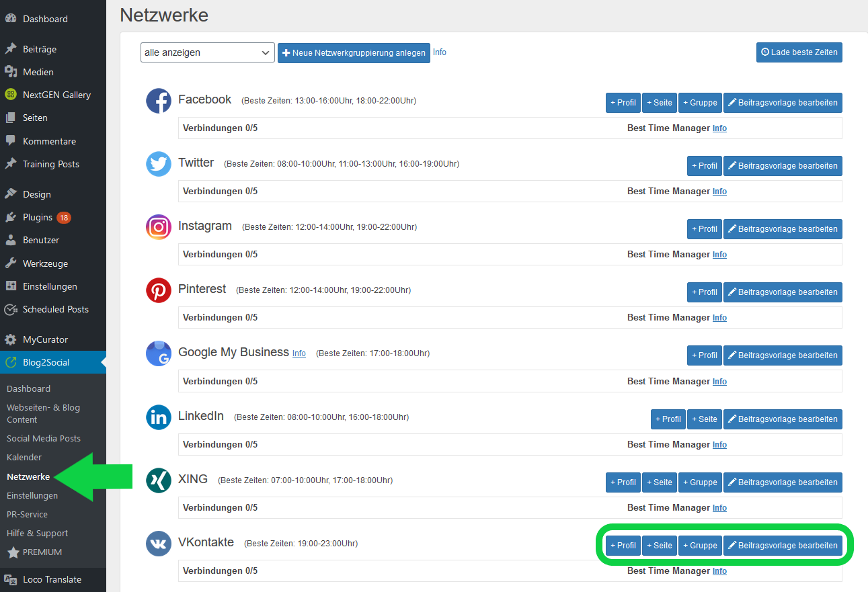
Task: Open LinkedIn Best Time Manager Info link
Action: 719,445
